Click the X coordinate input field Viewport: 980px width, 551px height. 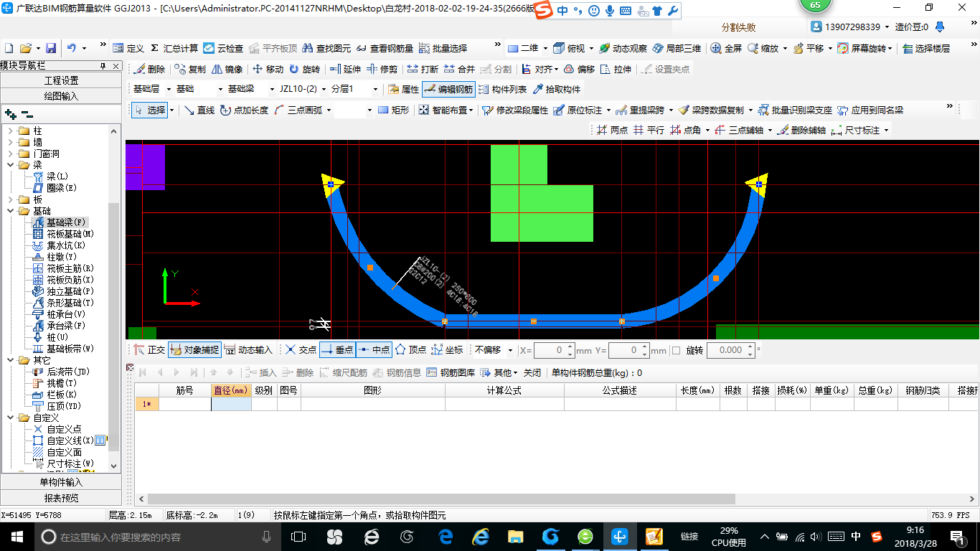coord(550,350)
